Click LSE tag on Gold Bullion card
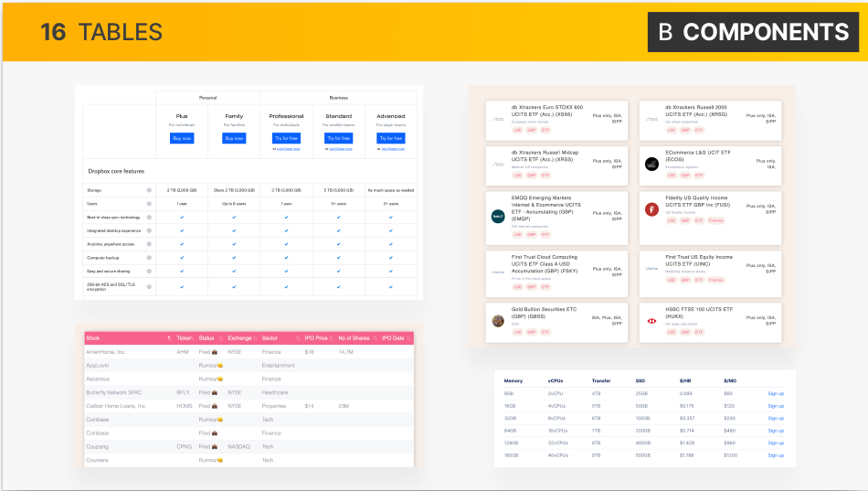 (517, 332)
